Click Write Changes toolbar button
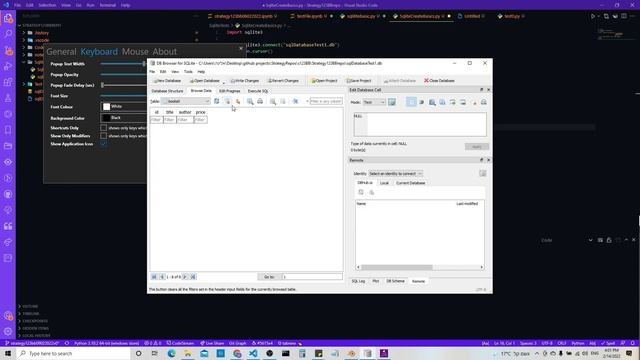Image resolution: width=640 pixels, height=360 pixels. click(244, 81)
